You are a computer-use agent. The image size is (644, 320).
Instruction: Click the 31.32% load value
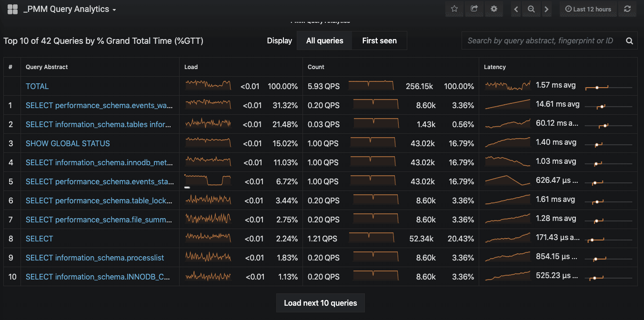(x=285, y=105)
